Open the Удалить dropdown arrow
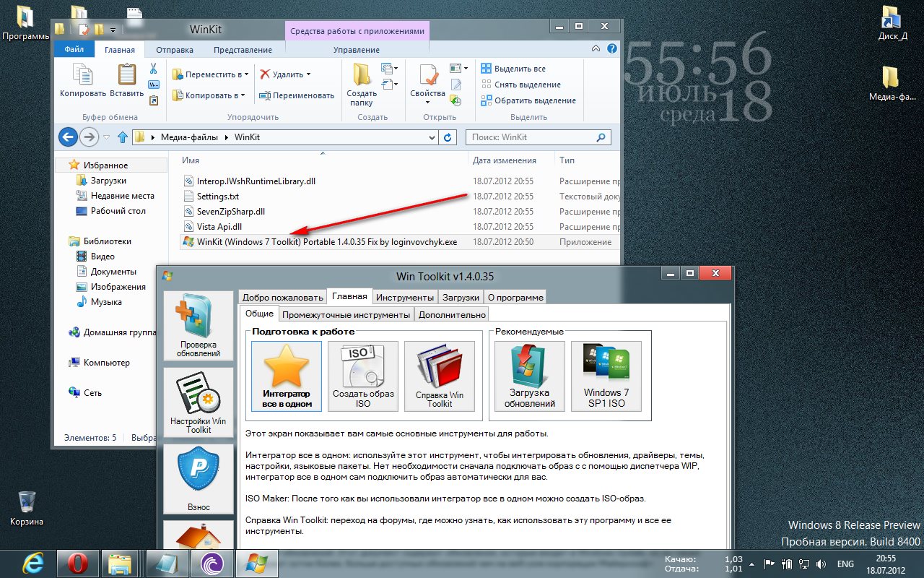The height and width of the screenshot is (578, 924). [x=308, y=74]
